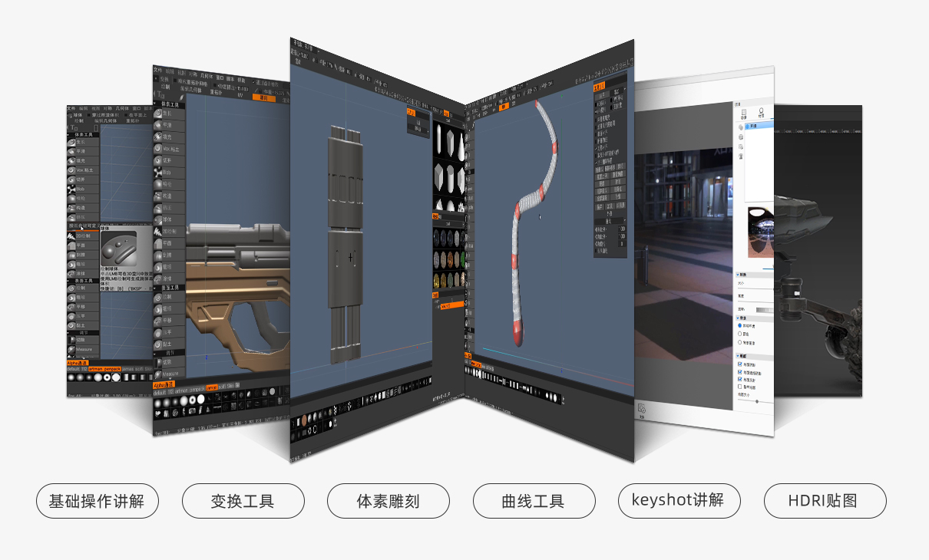Click the 基础操作讲解 pill button

(x=98, y=501)
